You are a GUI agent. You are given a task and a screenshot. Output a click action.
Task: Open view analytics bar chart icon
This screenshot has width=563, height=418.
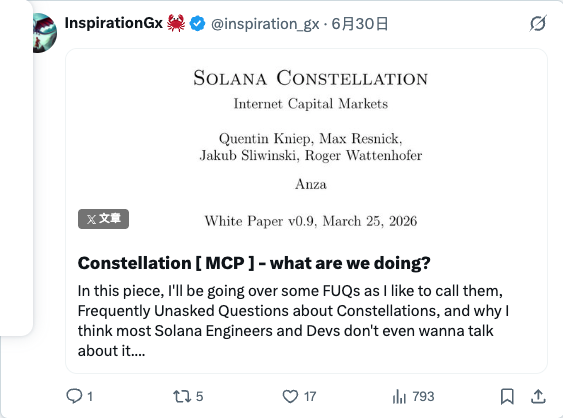click(x=399, y=396)
